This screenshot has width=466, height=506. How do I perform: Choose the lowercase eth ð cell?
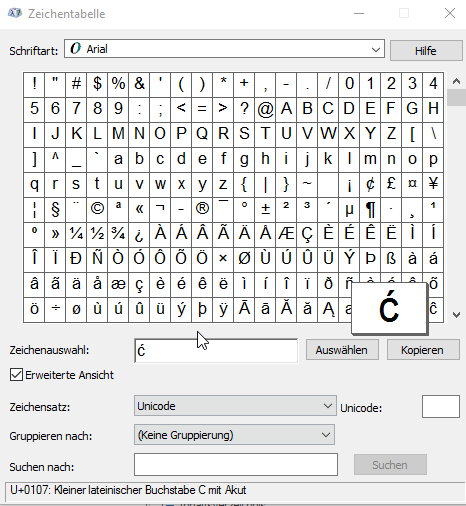328,284
